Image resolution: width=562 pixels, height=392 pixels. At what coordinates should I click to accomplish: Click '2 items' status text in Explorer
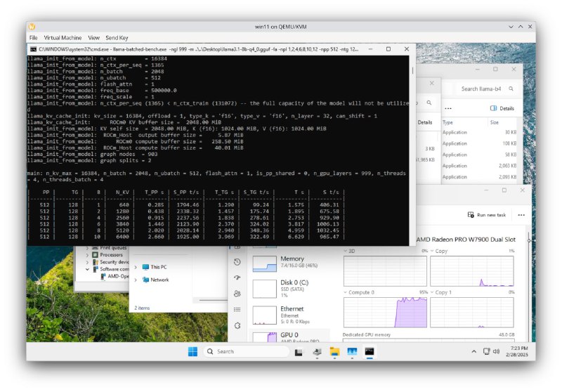[x=142, y=308]
